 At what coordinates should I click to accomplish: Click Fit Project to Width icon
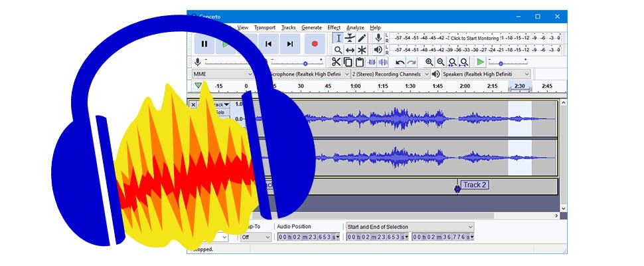(x=463, y=62)
